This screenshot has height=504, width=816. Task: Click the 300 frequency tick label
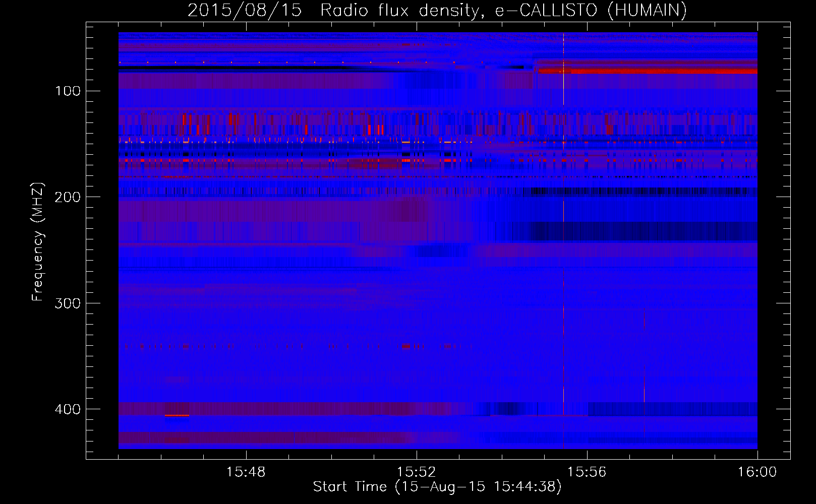68,303
